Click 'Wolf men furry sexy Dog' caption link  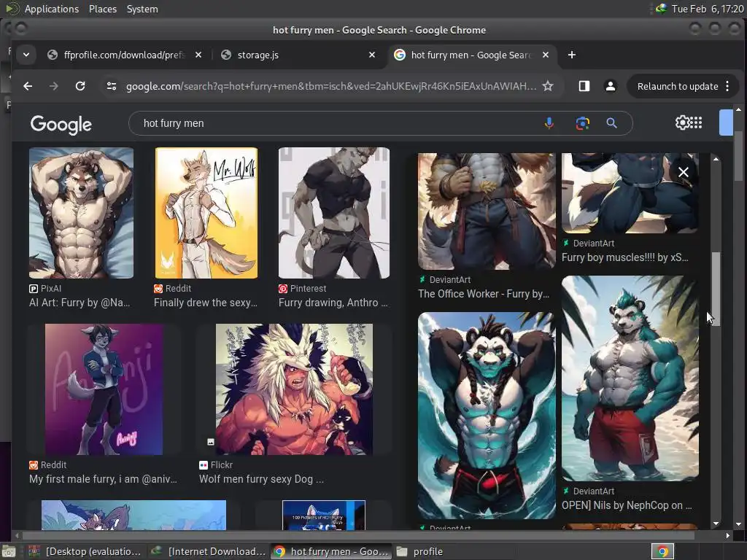[x=261, y=479]
